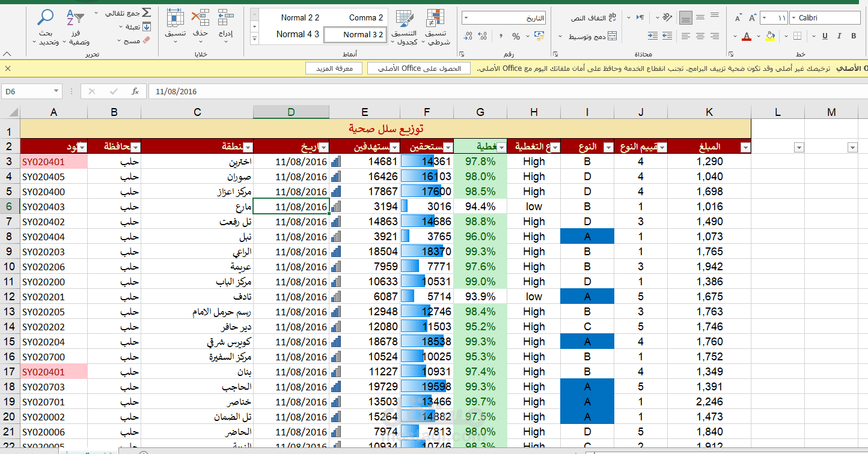
Task: Click the Borders icon in Font group
Action: [797, 35]
